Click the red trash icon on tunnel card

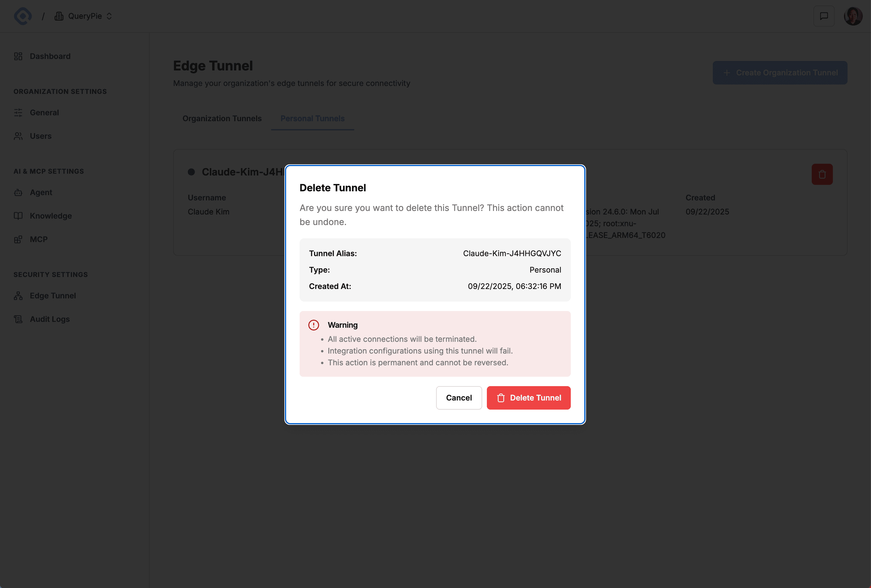tap(821, 174)
